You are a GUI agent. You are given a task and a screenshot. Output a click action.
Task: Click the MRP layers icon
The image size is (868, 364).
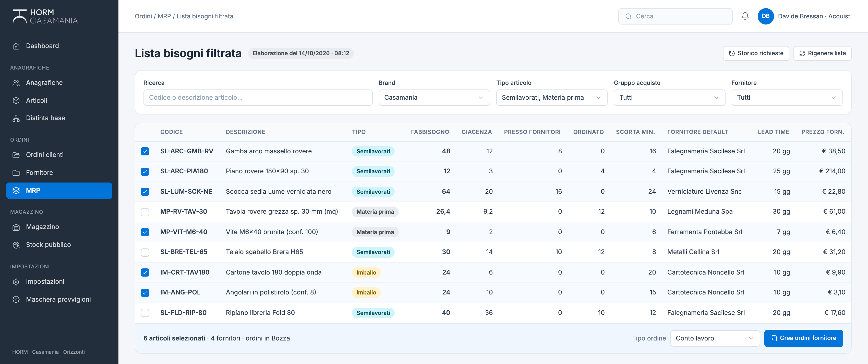click(16, 191)
